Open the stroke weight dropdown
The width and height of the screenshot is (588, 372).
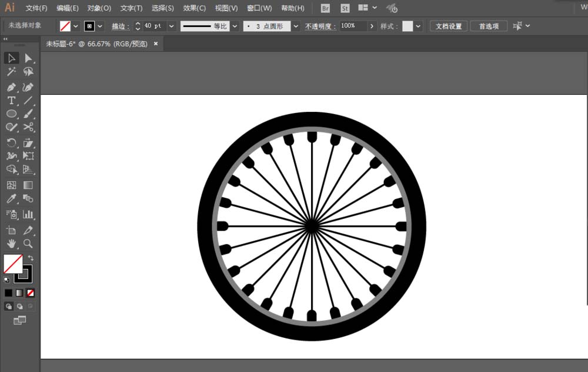click(x=171, y=26)
